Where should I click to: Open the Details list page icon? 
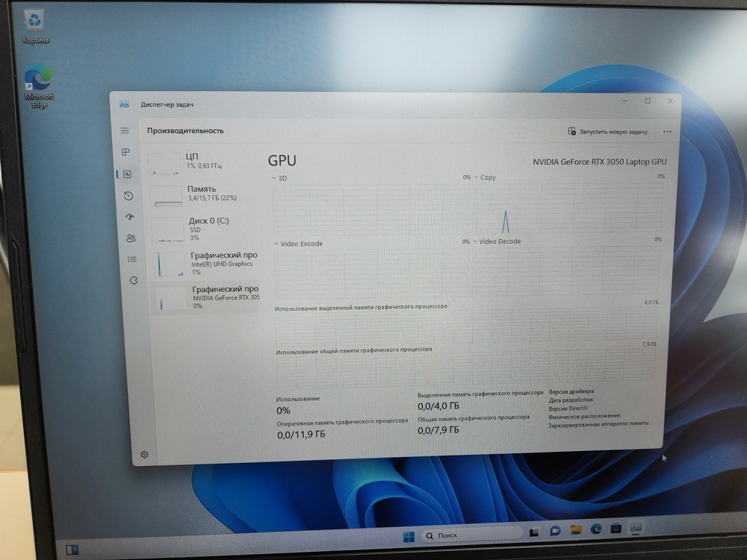tap(132, 259)
